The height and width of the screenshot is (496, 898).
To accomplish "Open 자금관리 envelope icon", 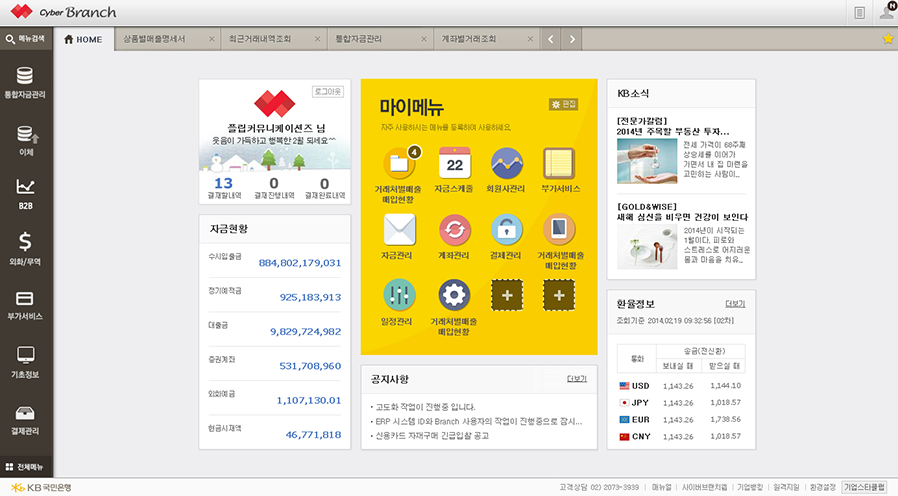I will (399, 230).
